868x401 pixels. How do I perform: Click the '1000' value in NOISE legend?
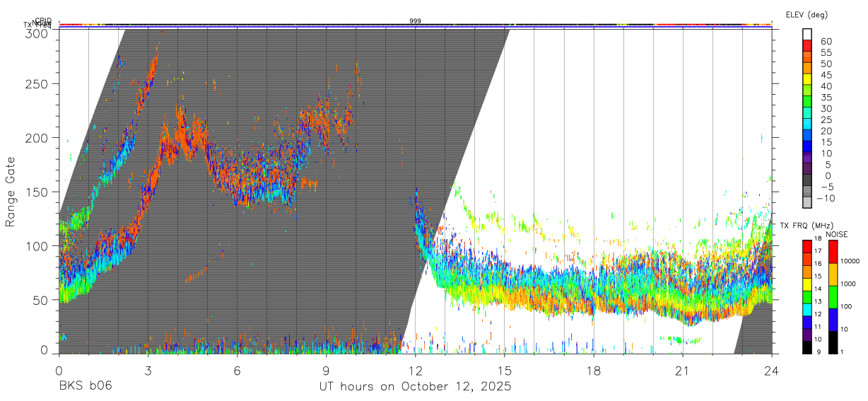pos(849,284)
